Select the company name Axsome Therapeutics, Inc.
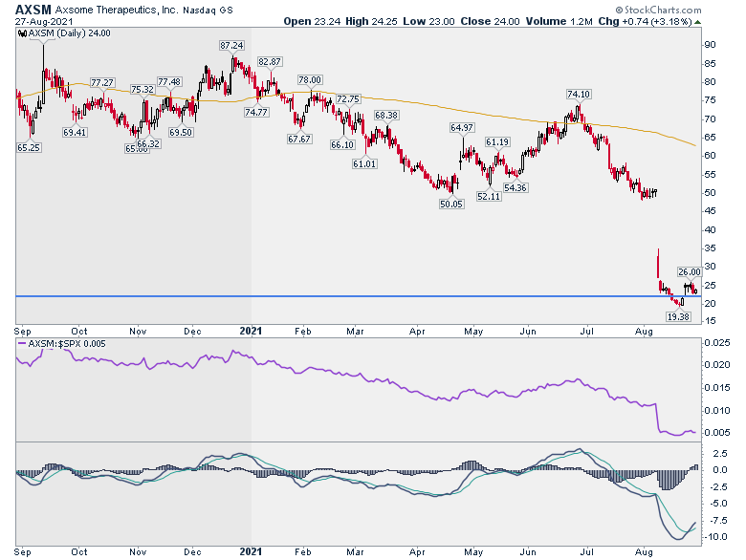The height and width of the screenshot is (560, 746). [117, 10]
